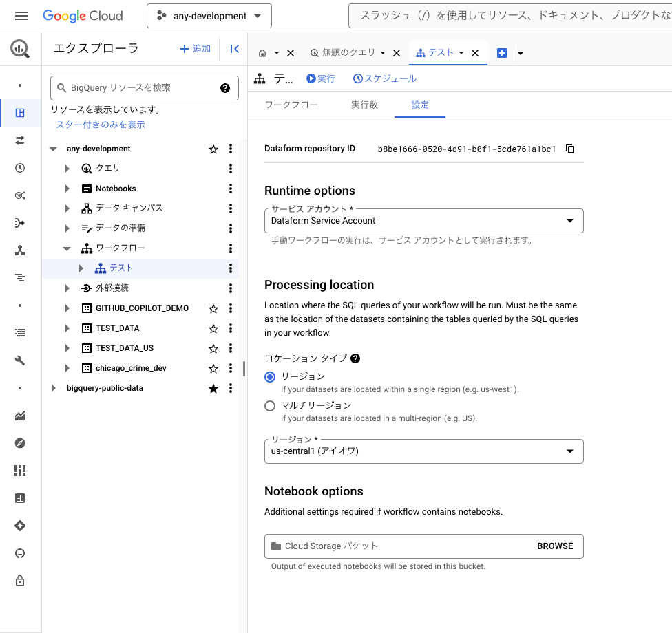672x633 pixels.
Task: Click the blue new tab plus icon
Action: coord(502,53)
